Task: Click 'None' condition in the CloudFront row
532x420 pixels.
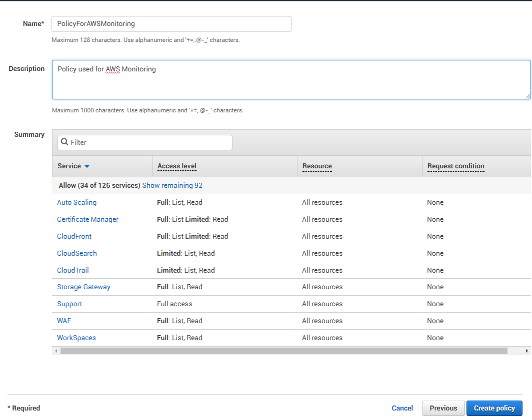Action: (x=435, y=236)
